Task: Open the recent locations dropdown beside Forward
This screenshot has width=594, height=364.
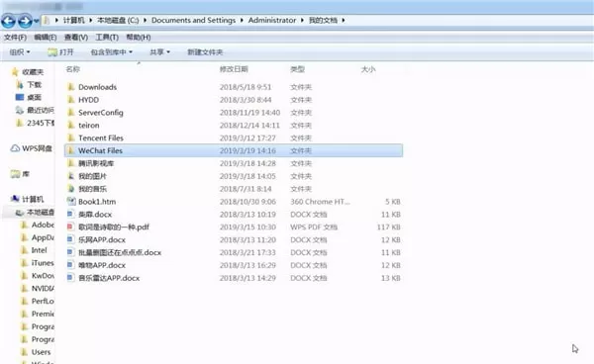Action: point(36,21)
